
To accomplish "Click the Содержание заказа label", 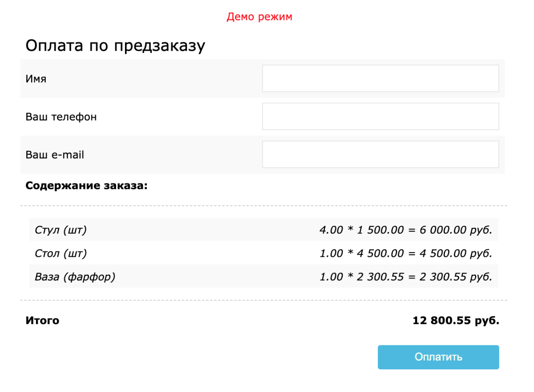I will pyautogui.click(x=86, y=186).
